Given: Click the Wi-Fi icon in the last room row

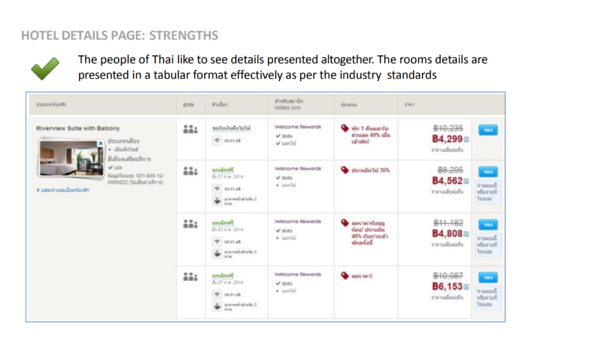Looking at the screenshot, I should click(216, 294).
